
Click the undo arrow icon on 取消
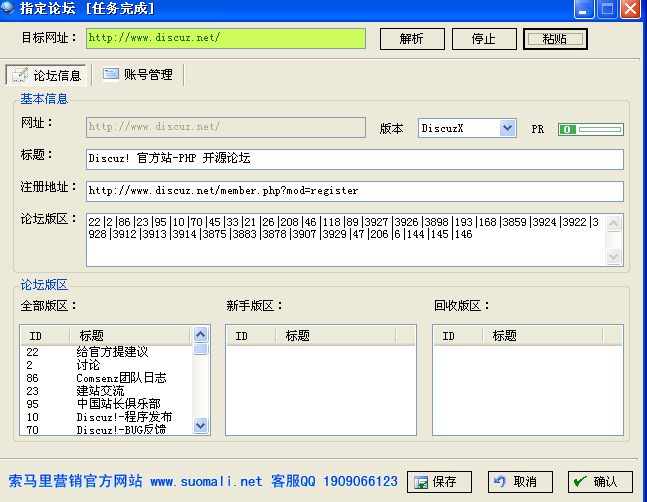500,481
